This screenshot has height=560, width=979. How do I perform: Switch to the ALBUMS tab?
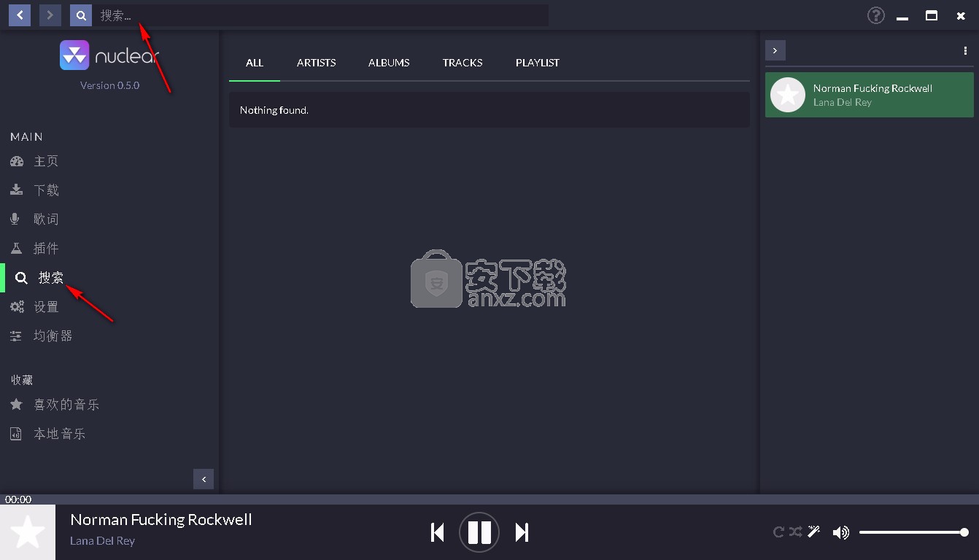[x=389, y=63]
